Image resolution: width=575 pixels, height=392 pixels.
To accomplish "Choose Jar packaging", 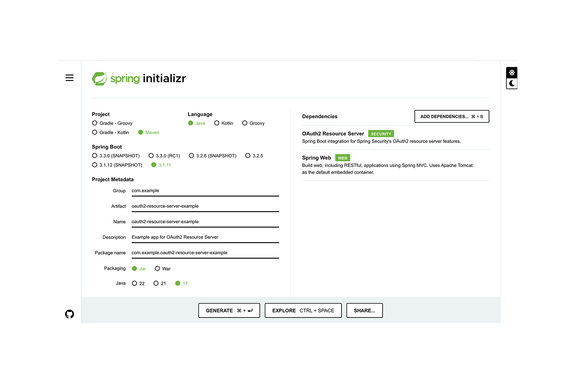I will pyautogui.click(x=139, y=269).
